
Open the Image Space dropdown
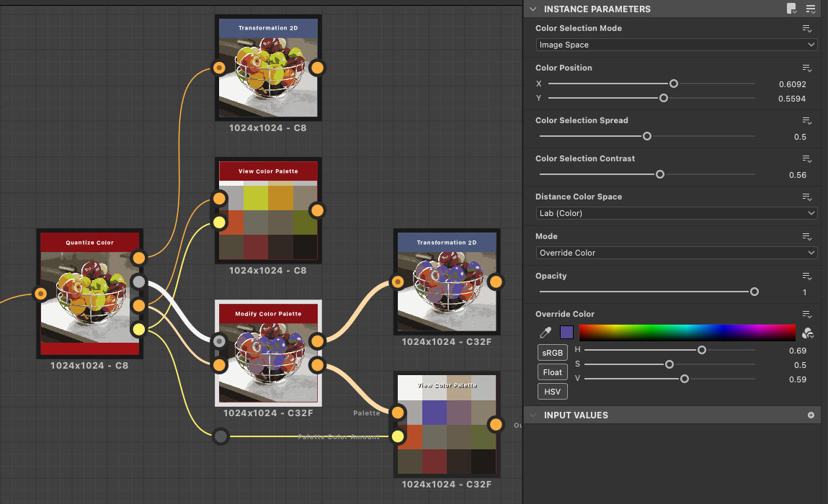coord(675,44)
